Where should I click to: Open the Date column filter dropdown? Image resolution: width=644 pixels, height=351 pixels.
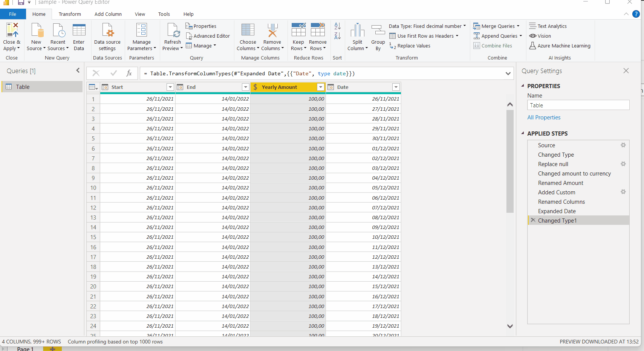396,87
